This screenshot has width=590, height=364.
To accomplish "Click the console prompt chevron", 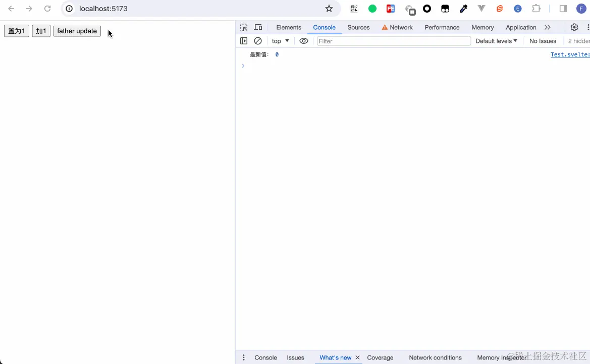I will 243,66.
